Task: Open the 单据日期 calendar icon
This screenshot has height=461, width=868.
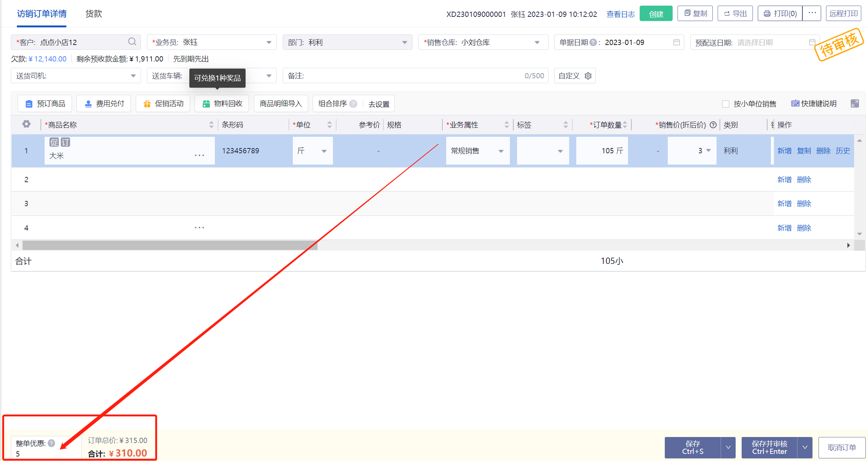Action: click(676, 42)
